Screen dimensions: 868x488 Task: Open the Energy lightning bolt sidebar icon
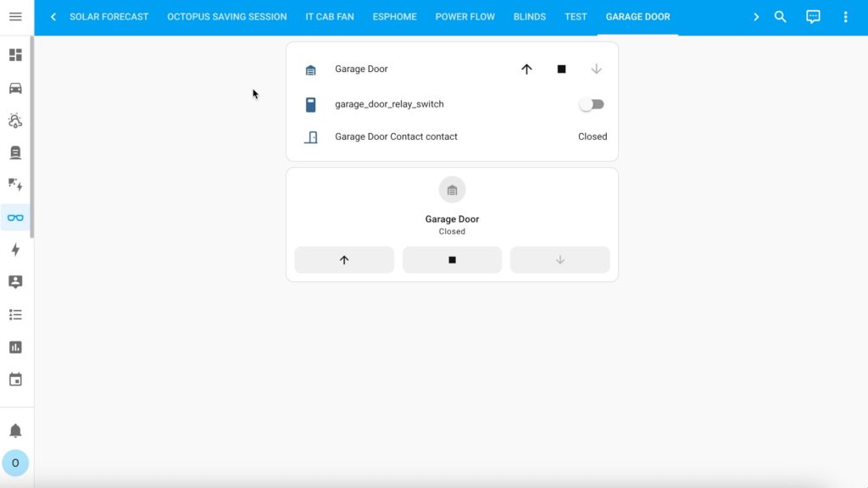pos(15,250)
